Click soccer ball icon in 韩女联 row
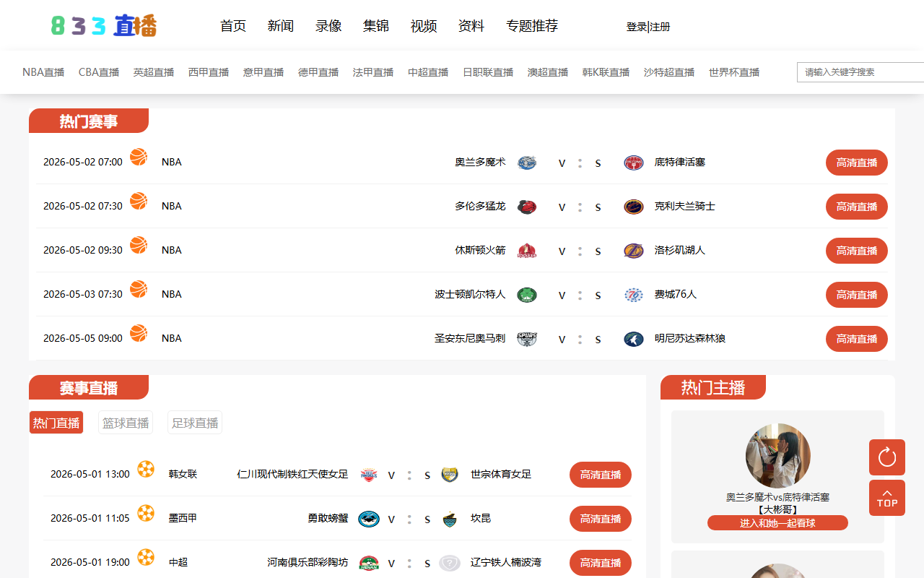 [x=146, y=469]
